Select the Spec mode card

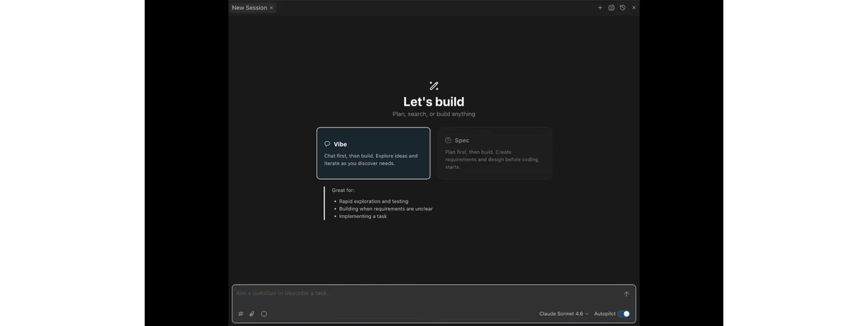495,153
